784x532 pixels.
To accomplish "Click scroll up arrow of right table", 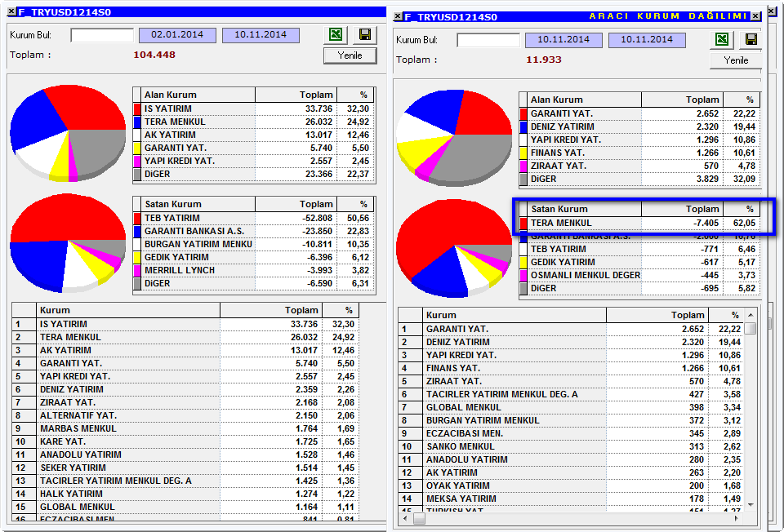I will point(751,315).
